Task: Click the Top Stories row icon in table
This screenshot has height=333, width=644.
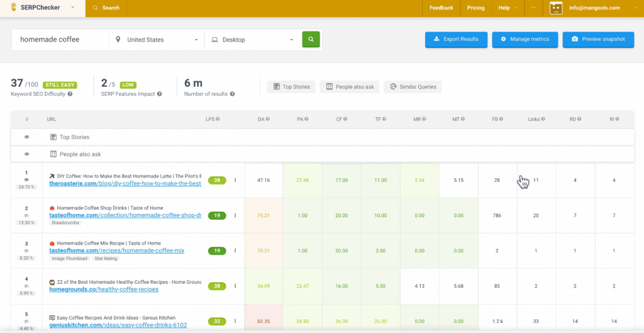Action: [x=53, y=137]
